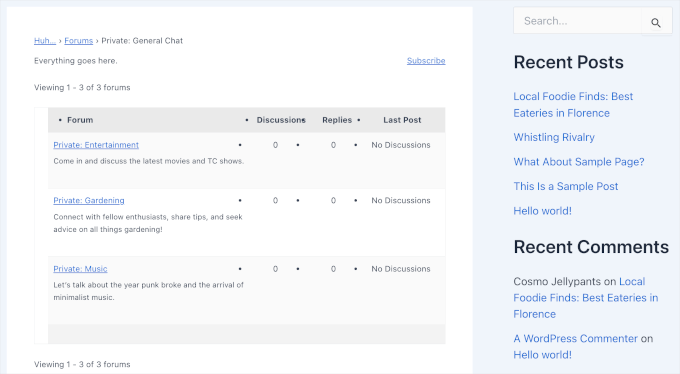Click the Entertainment forum description text
The width and height of the screenshot is (680, 374).
pos(149,161)
